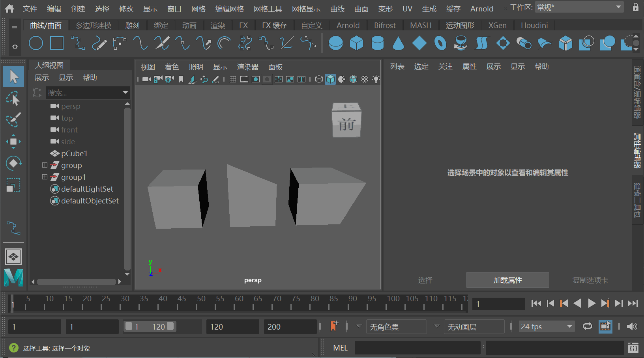Select the Lasso selection tool
Screen dimensions: 644x358
click(x=13, y=98)
